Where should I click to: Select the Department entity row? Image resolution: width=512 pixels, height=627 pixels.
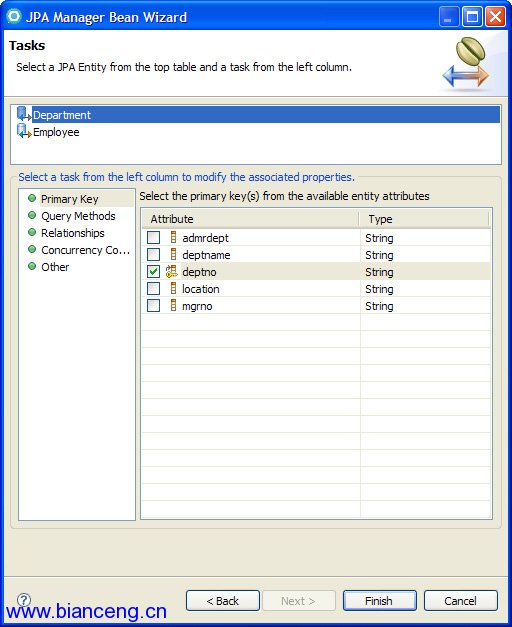point(256,115)
